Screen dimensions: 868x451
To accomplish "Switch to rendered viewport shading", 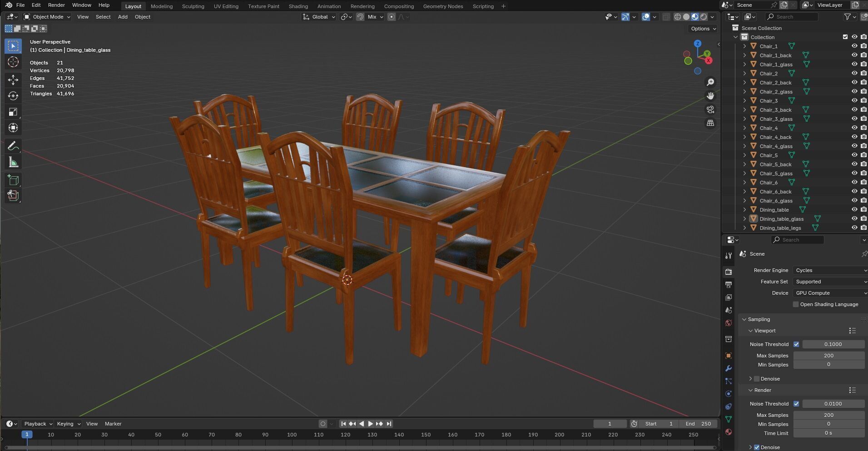I will [x=704, y=17].
